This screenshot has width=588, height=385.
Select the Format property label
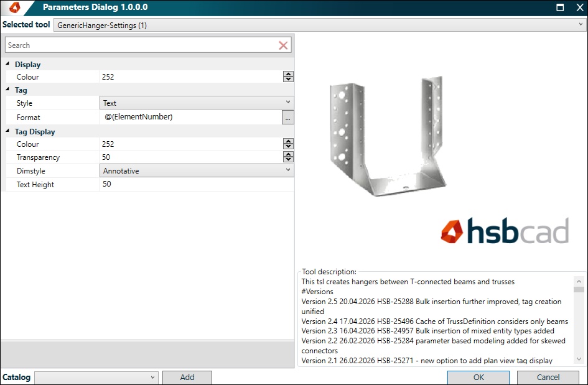pyautogui.click(x=28, y=118)
